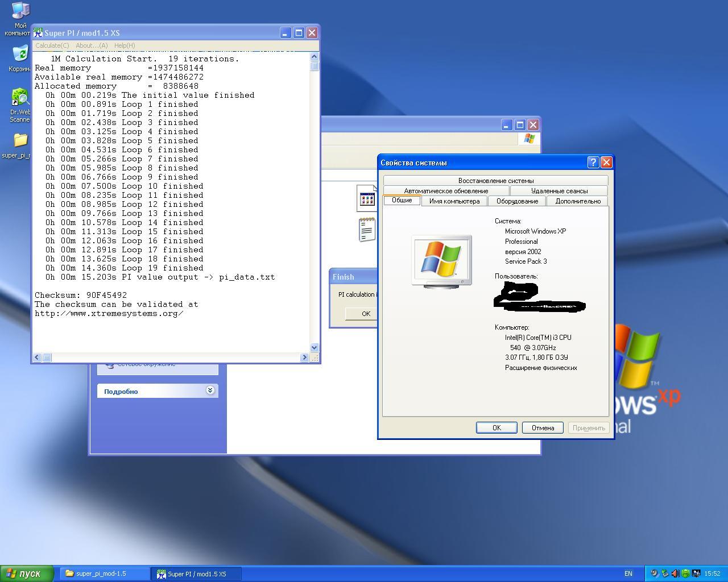This screenshot has height=582, width=728.
Task: Click the 'Allocated memory = 8388648' line
Action: 117,86
